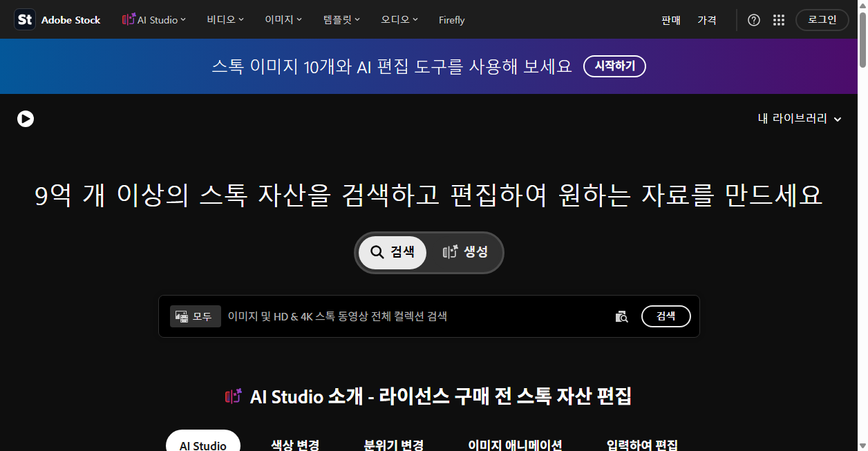Click the 모두 asset type icon
The image size is (868, 451).
(182, 316)
